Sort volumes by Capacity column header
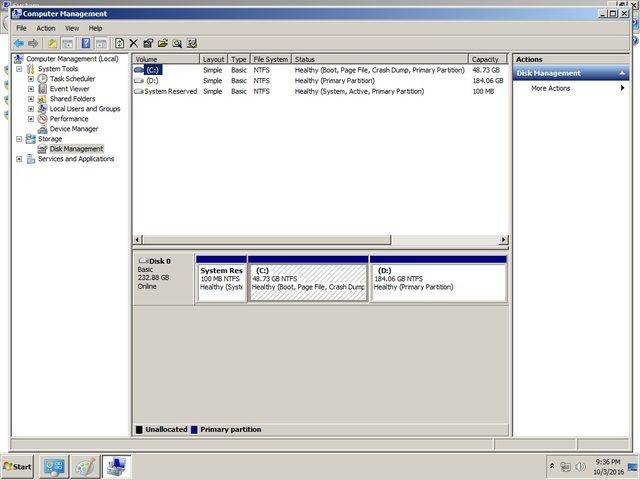Image resolution: width=640 pixels, height=480 pixels. click(x=485, y=60)
